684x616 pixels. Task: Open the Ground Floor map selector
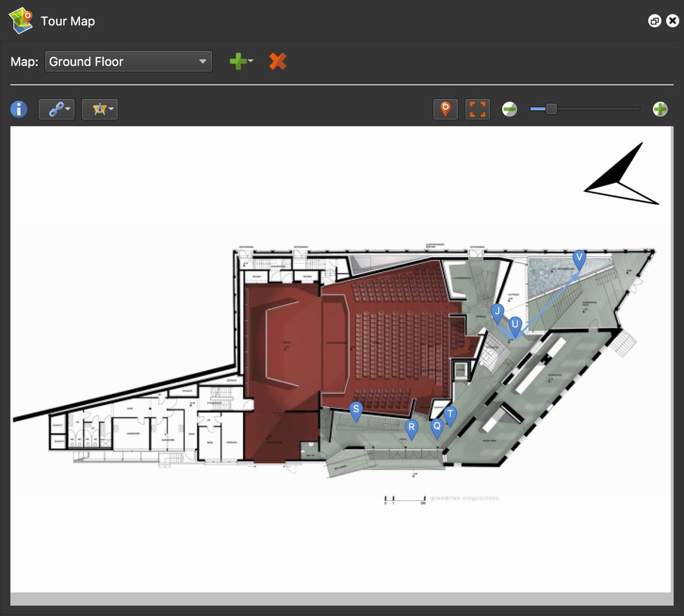(128, 61)
